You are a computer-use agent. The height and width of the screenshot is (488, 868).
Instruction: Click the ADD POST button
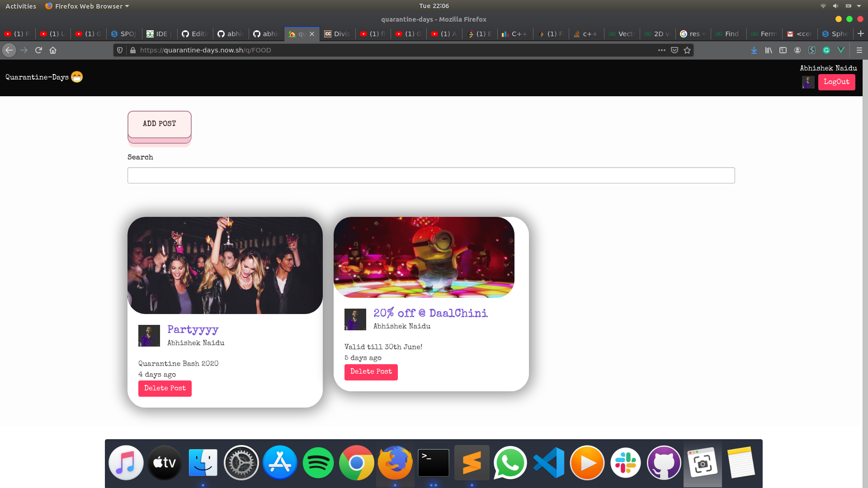click(159, 124)
